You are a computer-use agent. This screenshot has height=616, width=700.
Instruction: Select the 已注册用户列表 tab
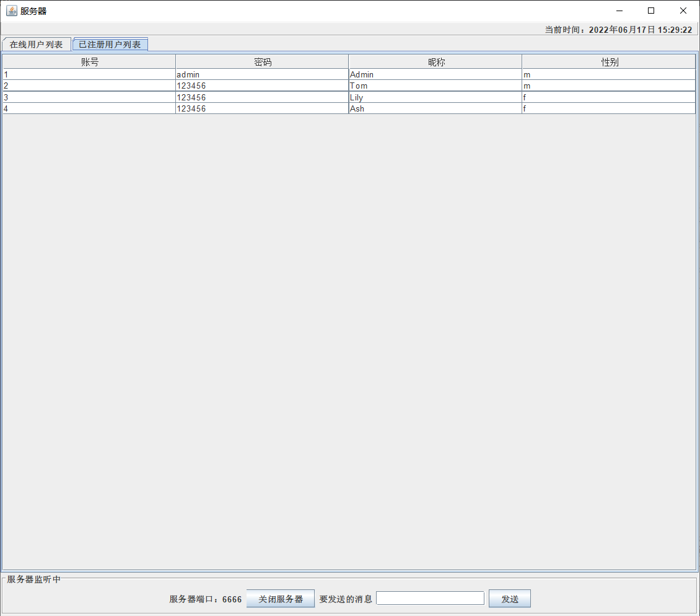click(110, 45)
